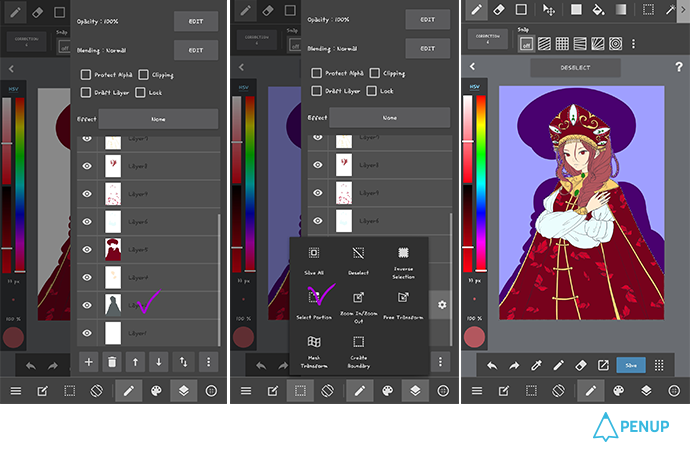Check Draft Layer in middle panel
This screenshot has width=690, height=452.
[316, 91]
